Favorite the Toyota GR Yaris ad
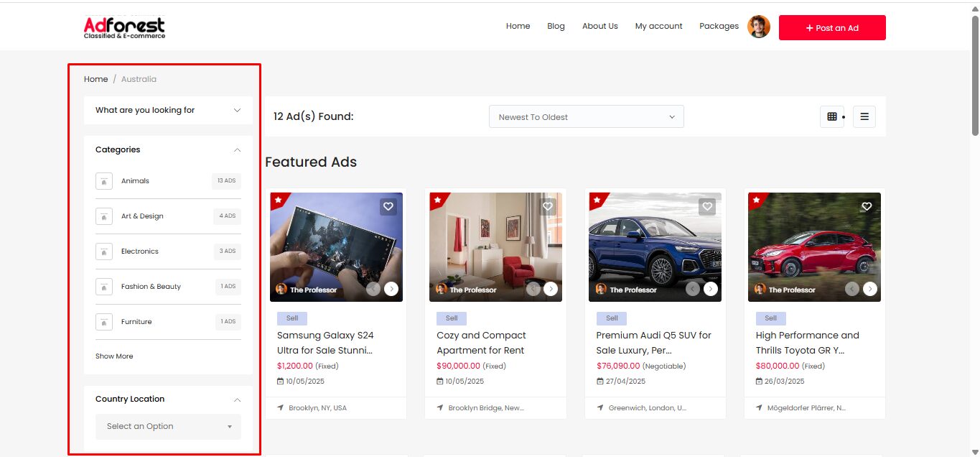This screenshot has height=457, width=980. click(x=867, y=207)
